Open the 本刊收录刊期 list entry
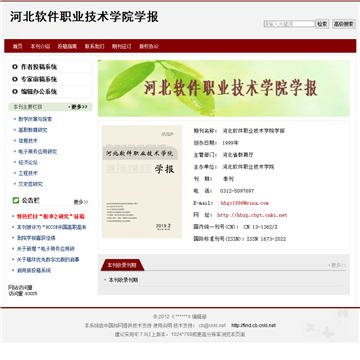Image resolution: width=360 pixels, height=360 pixels. [123, 280]
